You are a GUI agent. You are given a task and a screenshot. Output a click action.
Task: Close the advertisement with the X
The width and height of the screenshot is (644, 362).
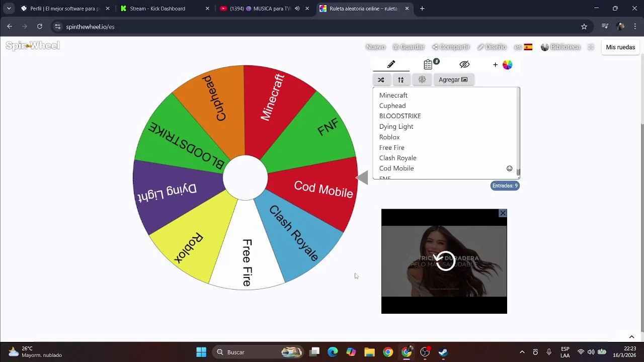(x=503, y=213)
